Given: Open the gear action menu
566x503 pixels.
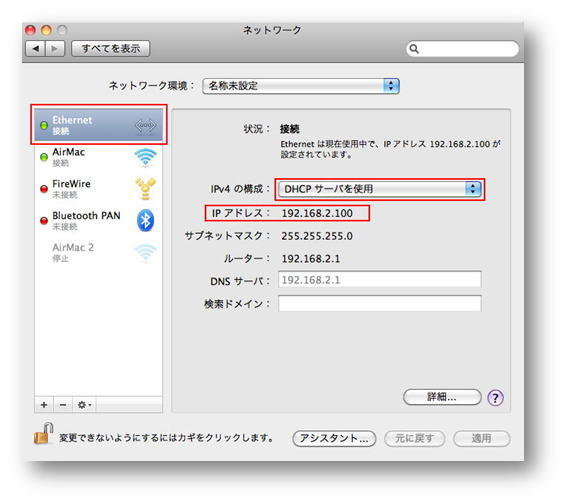Looking at the screenshot, I should [84, 405].
